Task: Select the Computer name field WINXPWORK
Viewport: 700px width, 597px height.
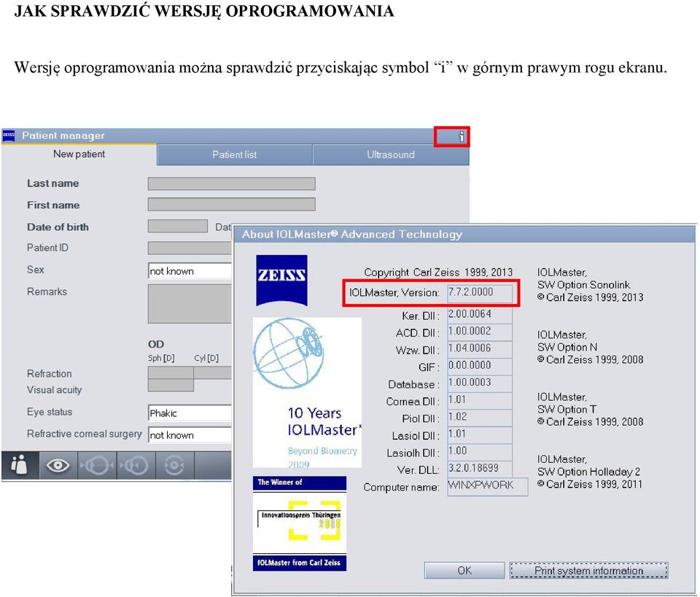Action: (x=488, y=486)
